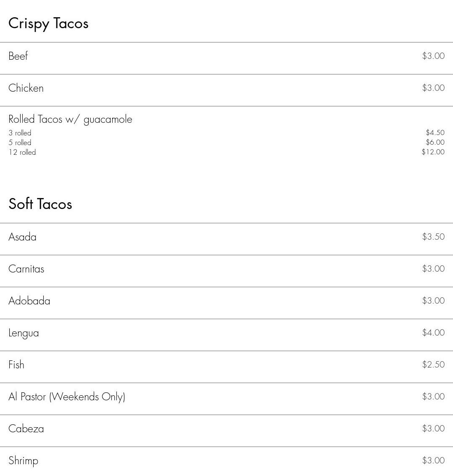Select the Adobada soft taco
Viewport: 453px width, 476px height.
(x=29, y=301)
